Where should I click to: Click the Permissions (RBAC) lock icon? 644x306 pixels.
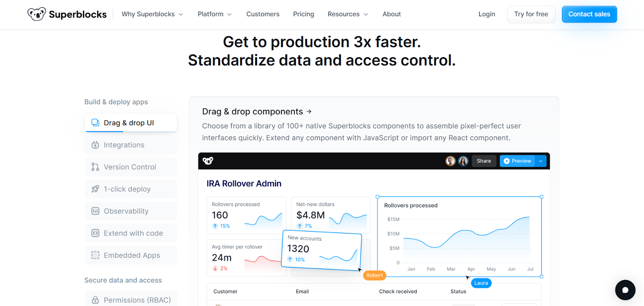95,300
